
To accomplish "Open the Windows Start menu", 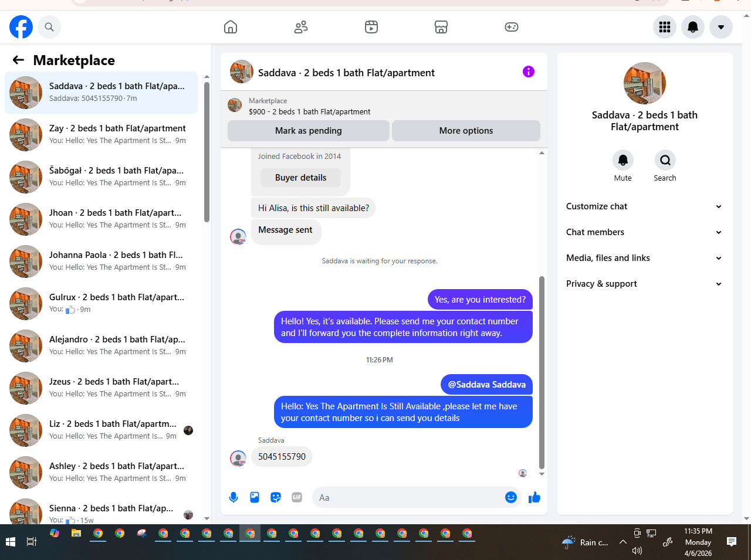I will click(x=11, y=542).
